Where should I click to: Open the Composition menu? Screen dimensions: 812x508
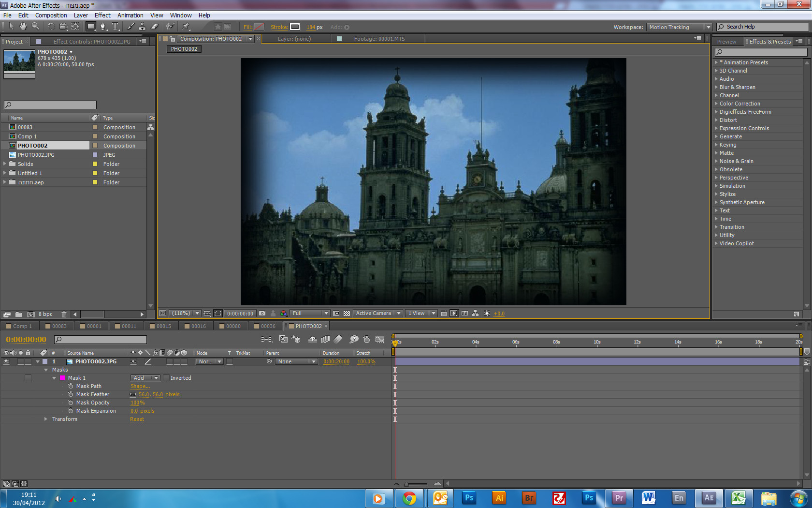(51, 15)
